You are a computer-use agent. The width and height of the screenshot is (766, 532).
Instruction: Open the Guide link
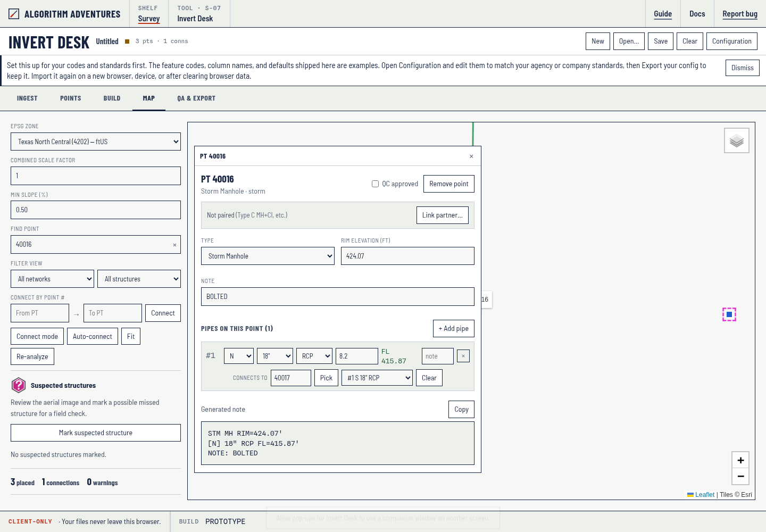point(663,14)
